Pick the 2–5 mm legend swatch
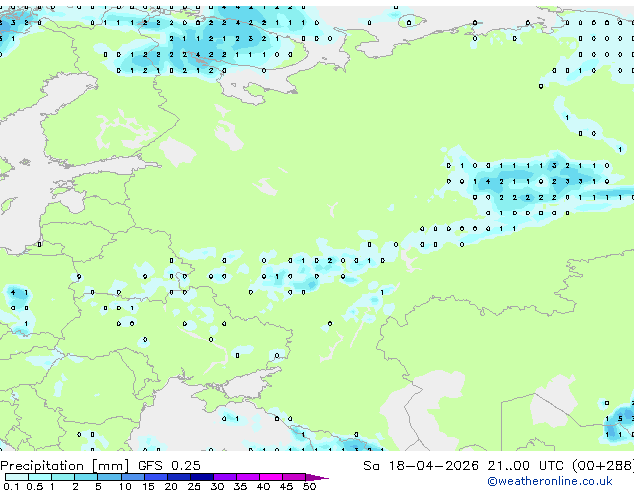Screen dimensions: 634x490 (x=86, y=477)
